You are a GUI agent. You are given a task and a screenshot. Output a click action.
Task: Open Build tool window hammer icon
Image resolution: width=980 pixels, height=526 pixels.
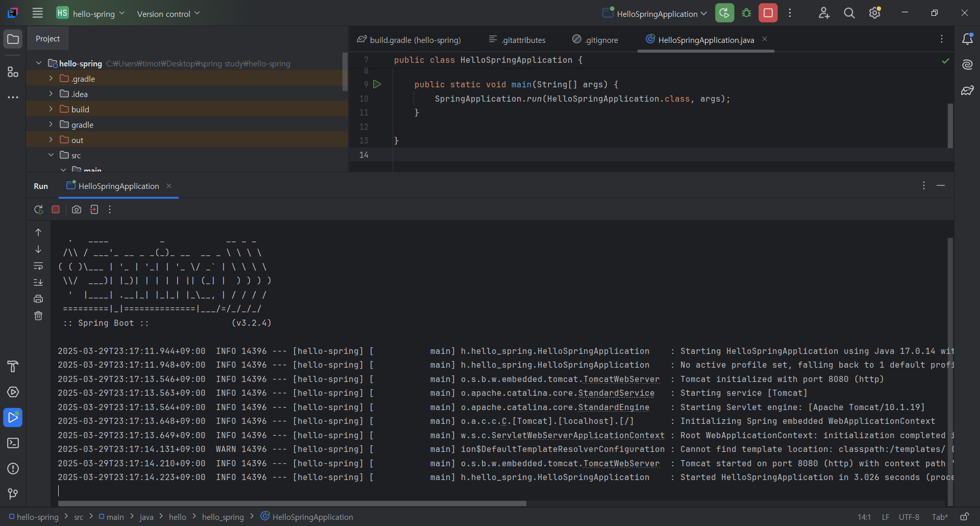[13, 367]
